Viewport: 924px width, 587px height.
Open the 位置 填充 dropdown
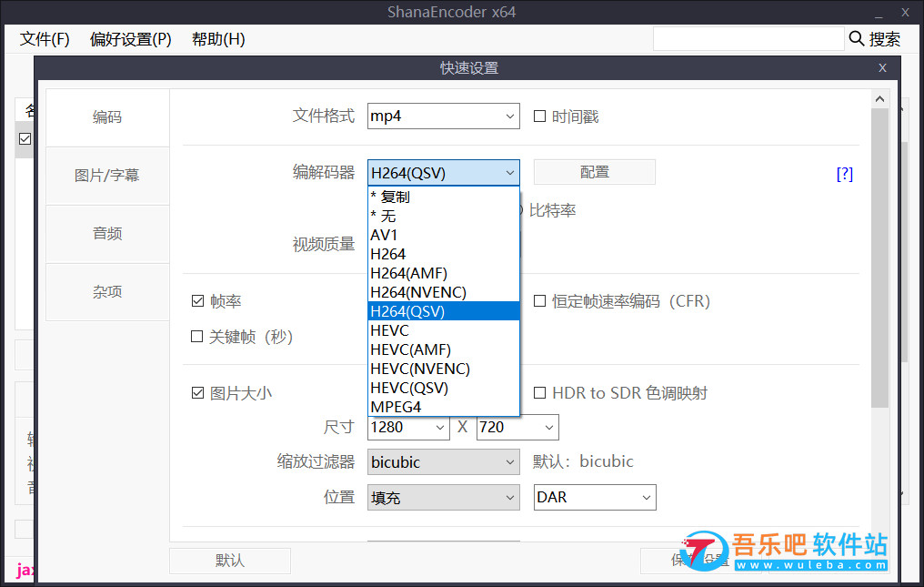pyautogui.click(x=443, y=497)
